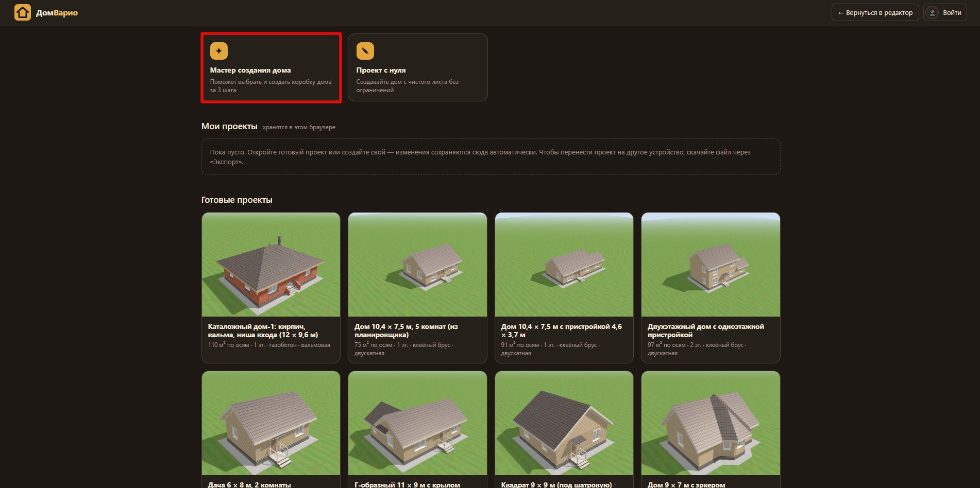This screenshot has width=980, height=488.
Task: Open the Квадрат 9 × 9 м thumbnail
Action: [x=564, y=423]
